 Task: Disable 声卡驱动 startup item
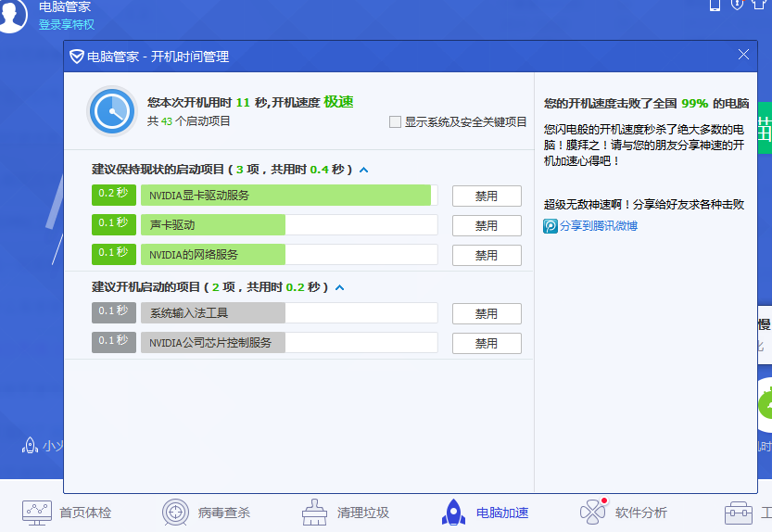point(487,225)
